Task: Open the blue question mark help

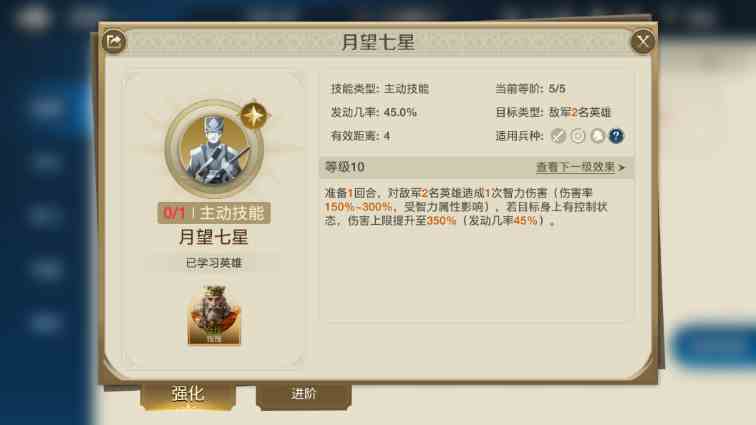Action: (616, 136)
